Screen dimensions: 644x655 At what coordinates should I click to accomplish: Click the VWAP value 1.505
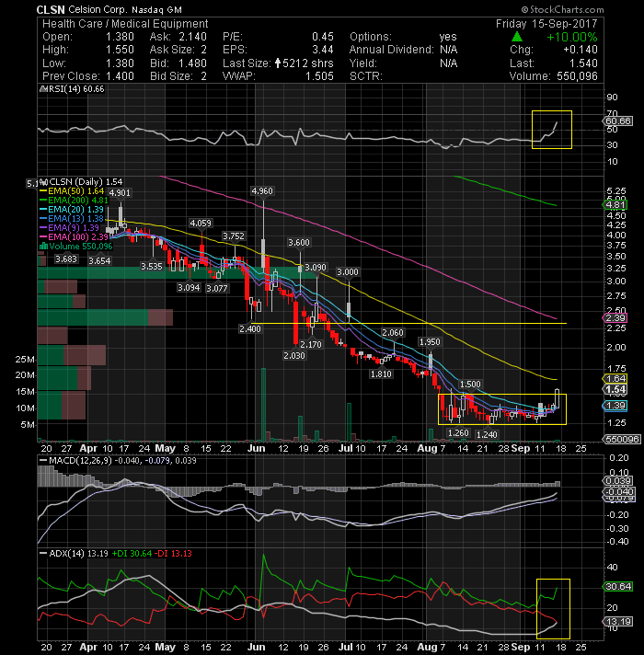[x=319, y=76]
